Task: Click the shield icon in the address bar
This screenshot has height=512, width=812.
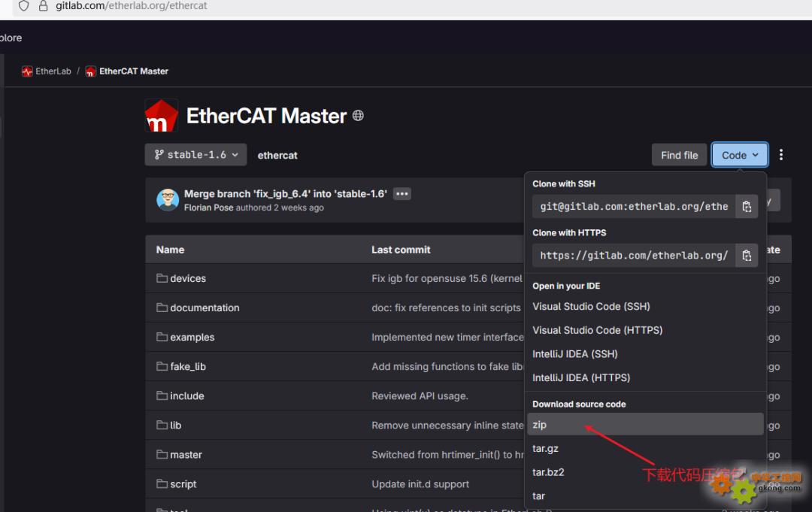Action: [24, 6]
